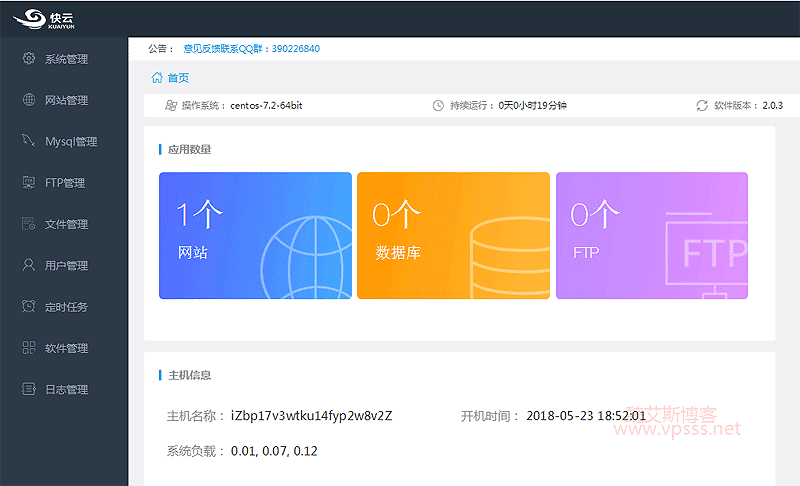Click the 日志管理 log icon
The width and height of the screenshot is (800, 486).
click(x=29, y=389)
